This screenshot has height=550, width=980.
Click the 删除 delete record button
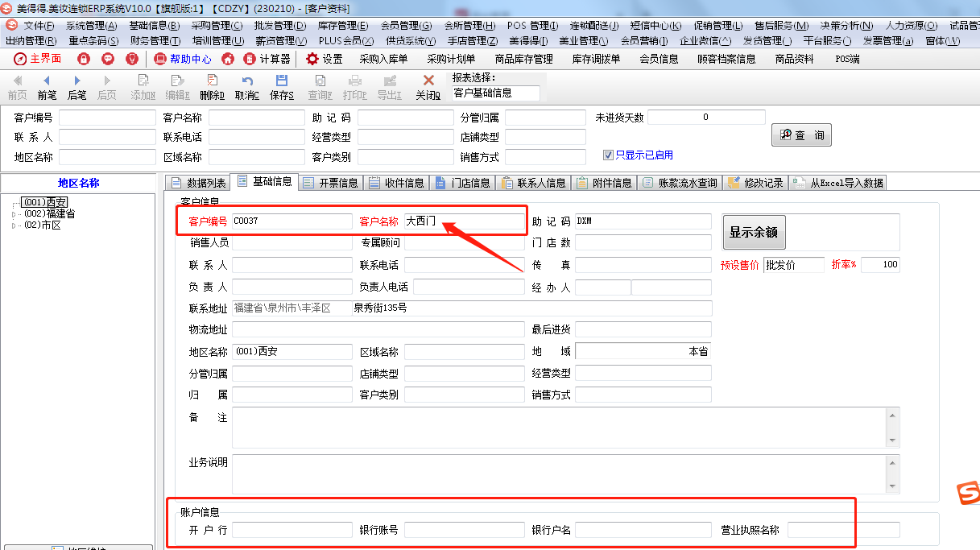[212, 87]
